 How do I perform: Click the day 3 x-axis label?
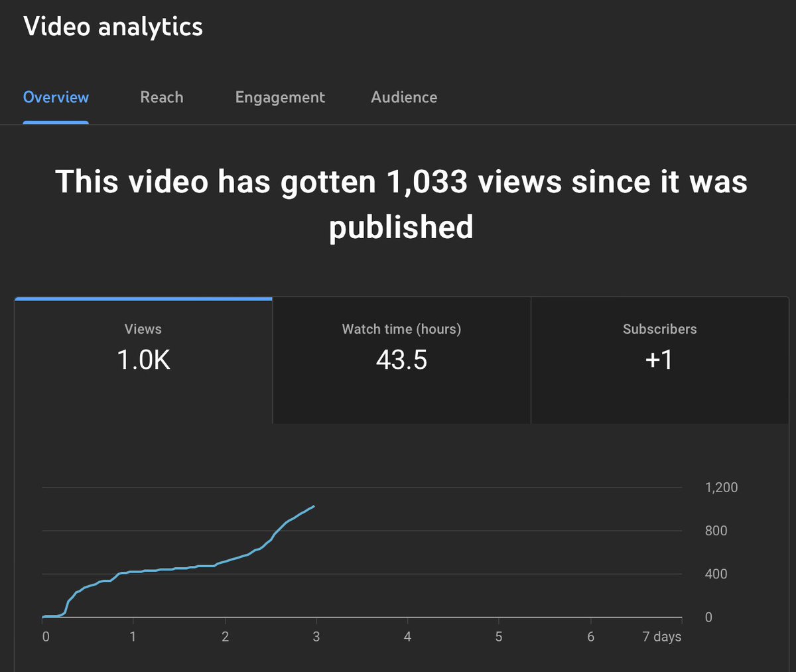point(316,637)
